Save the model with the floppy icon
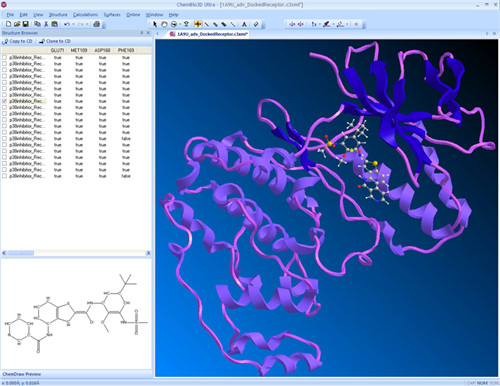Screen dimensions: 500x386 coord(25,24)
